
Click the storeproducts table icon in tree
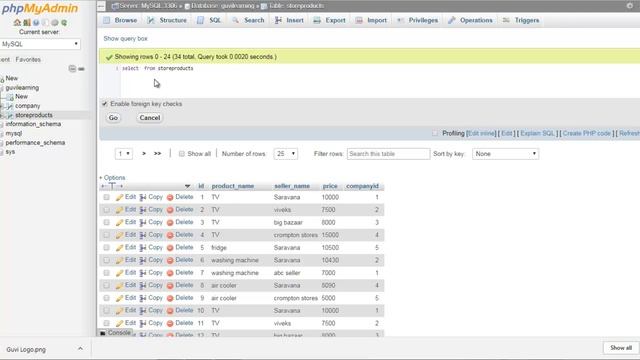(10, 116)
